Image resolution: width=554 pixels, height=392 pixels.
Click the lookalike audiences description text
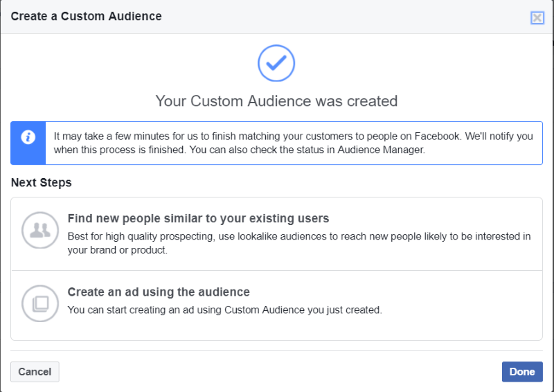click(299, 236)
